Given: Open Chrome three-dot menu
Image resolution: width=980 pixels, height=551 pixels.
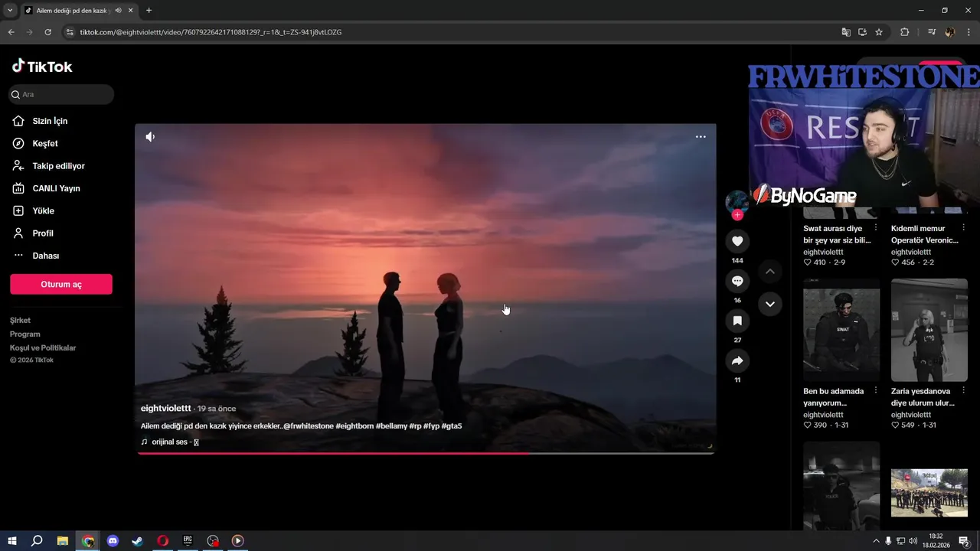Looking at the screenshot, I should click(x=969, y=32).
